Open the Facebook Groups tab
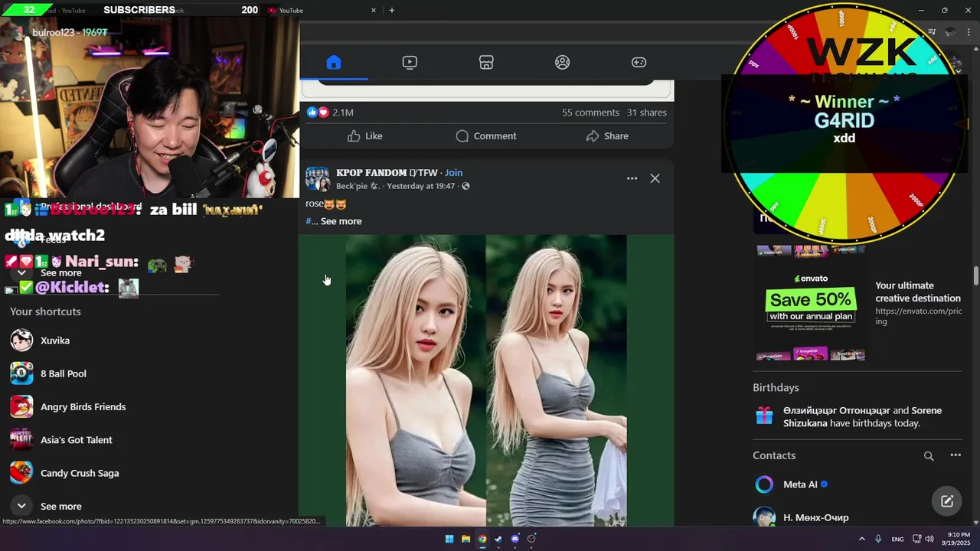 563,62
